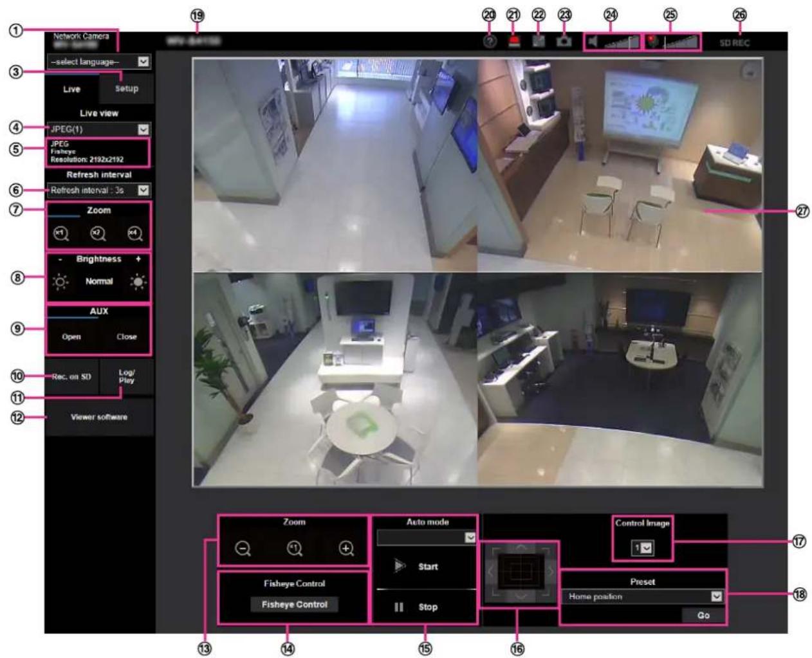Reset lower zoom to x1 magnifier
Viewport: 812px width, 658px height.
click(x=294, y=549)
